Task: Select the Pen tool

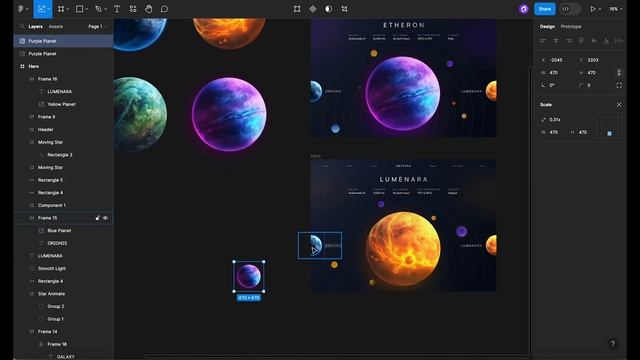Action: coord(98,9)
